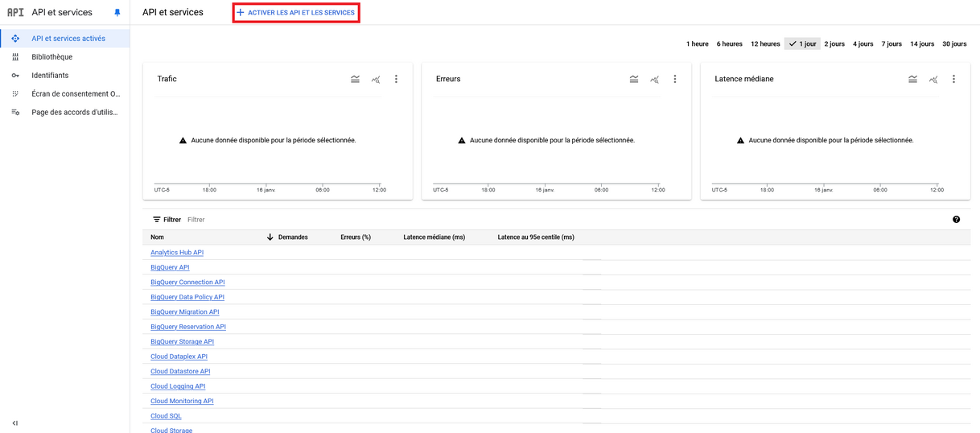Select the 1 heure time range
980x433 pixels.
point(698,44)
